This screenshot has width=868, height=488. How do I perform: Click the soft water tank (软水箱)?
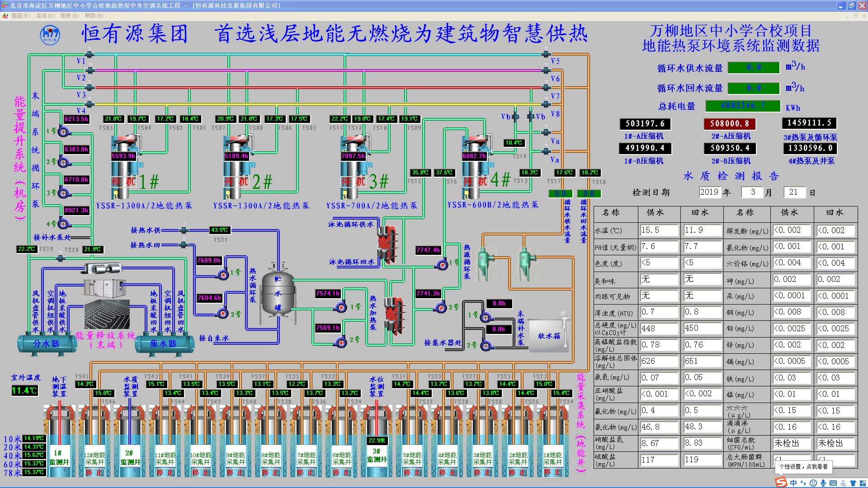pos(548,335)
